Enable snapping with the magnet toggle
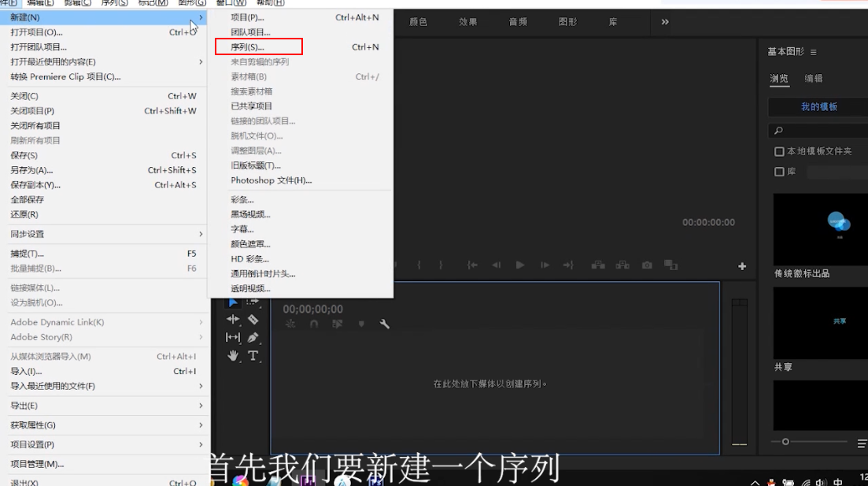868x486 pixels. [x=314, y=325]
